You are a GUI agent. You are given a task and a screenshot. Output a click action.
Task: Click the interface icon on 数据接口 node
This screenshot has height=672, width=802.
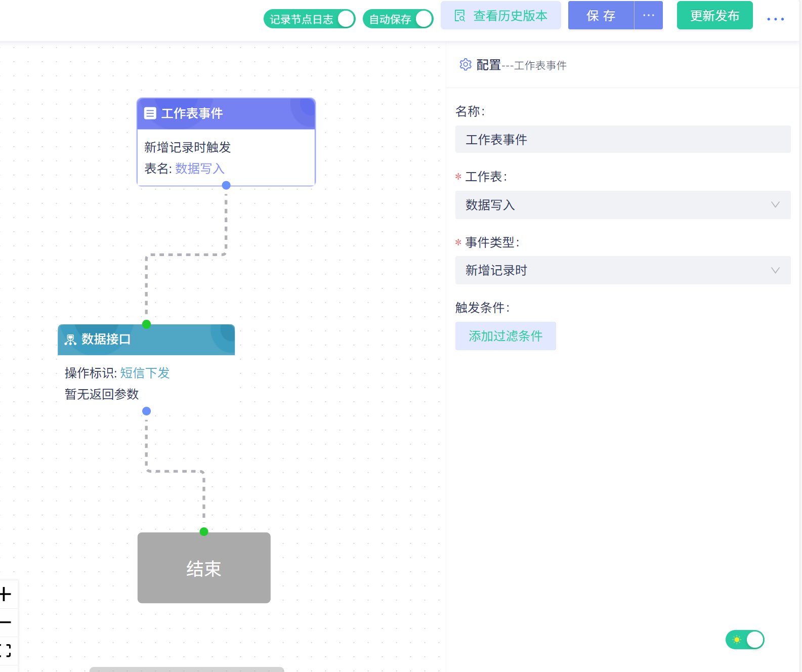point(70,340)
